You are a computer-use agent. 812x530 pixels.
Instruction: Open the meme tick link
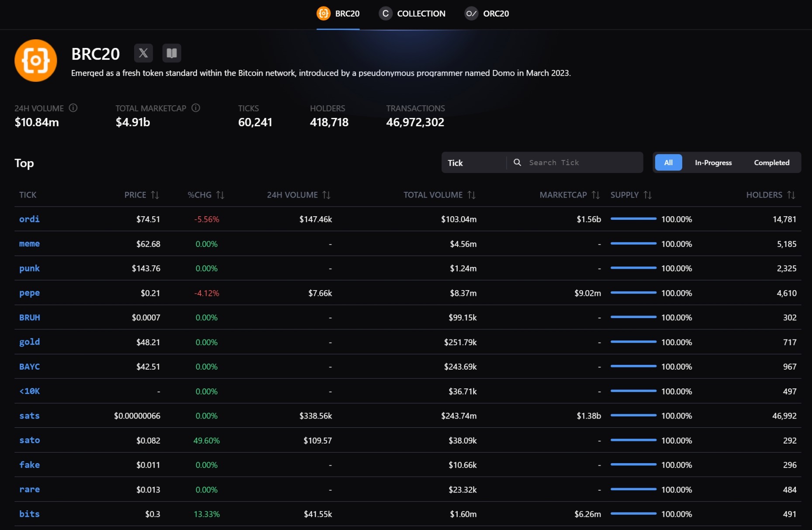29,243
